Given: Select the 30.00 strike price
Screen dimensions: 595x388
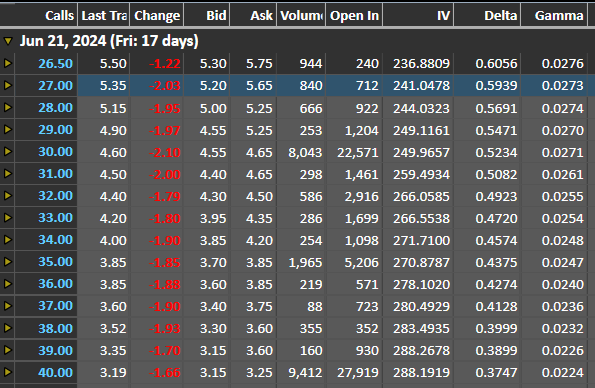Looking at the screenshot, I should [55, 151].
